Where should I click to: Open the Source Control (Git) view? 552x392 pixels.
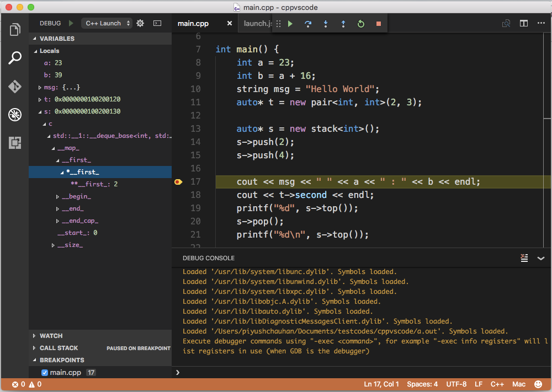coord(15,87)
